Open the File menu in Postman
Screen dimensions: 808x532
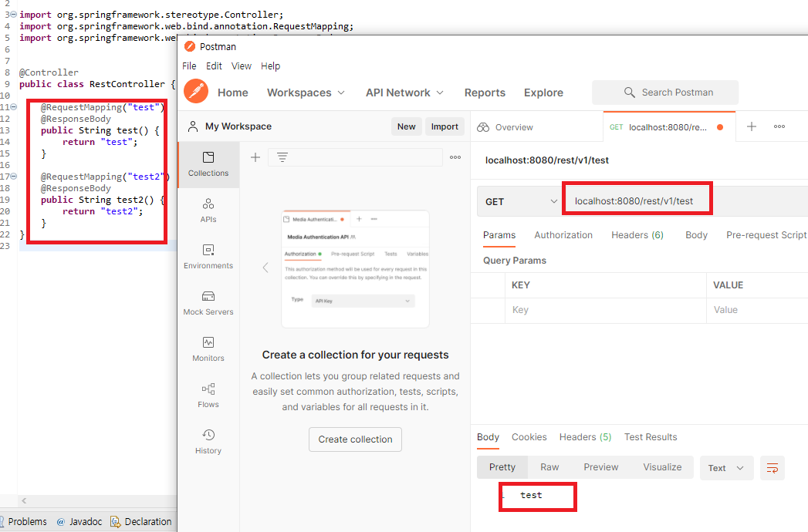[189, 66]
